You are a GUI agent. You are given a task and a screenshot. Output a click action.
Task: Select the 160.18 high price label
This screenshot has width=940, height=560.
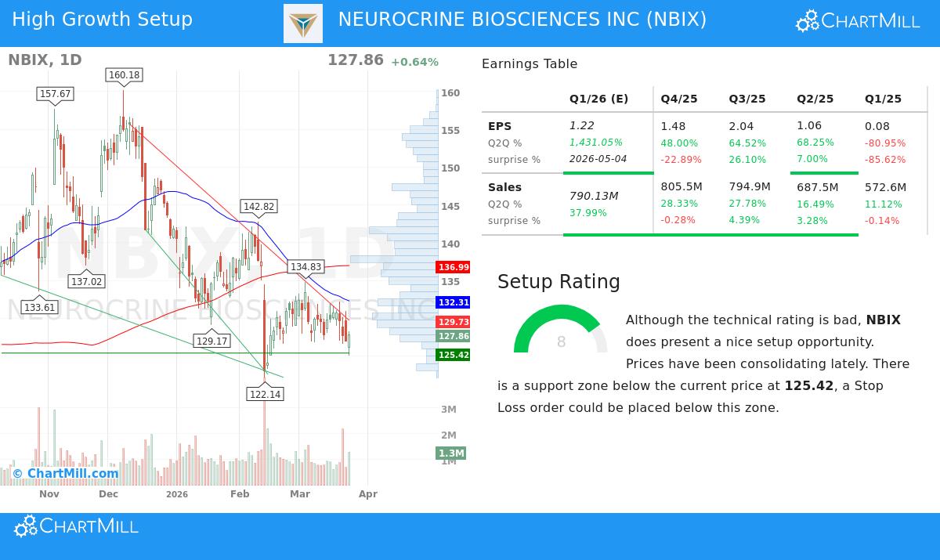pos(124,75)
